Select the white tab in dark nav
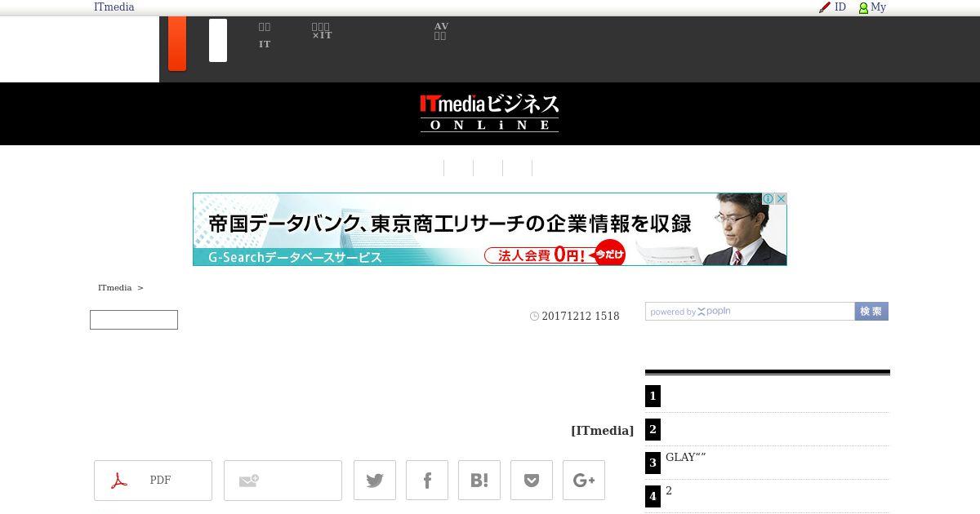 tap(218, 41)
